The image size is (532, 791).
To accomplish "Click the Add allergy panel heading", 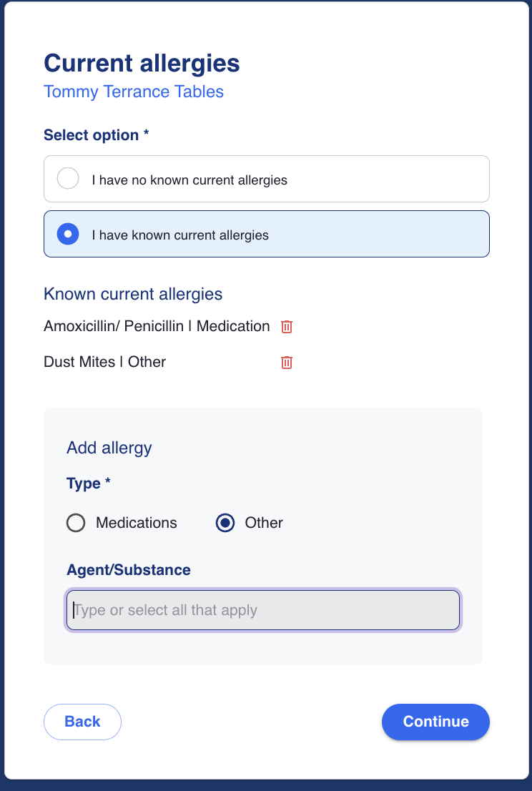I will coord(109,448).
